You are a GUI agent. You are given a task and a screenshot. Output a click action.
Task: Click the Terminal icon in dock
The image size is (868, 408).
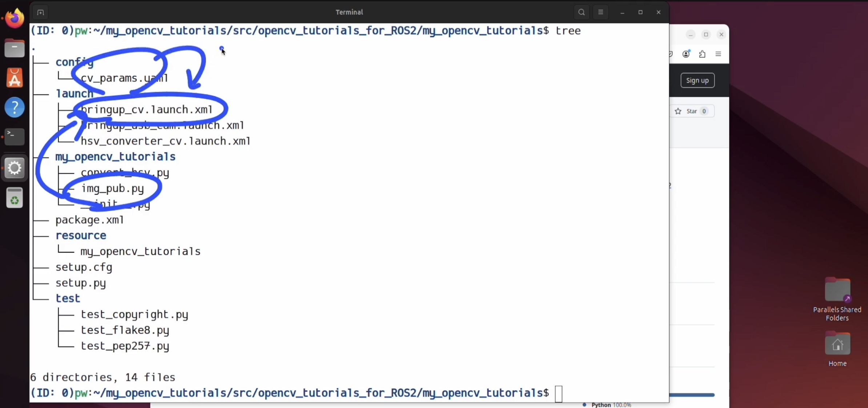[x=15, y=137]
